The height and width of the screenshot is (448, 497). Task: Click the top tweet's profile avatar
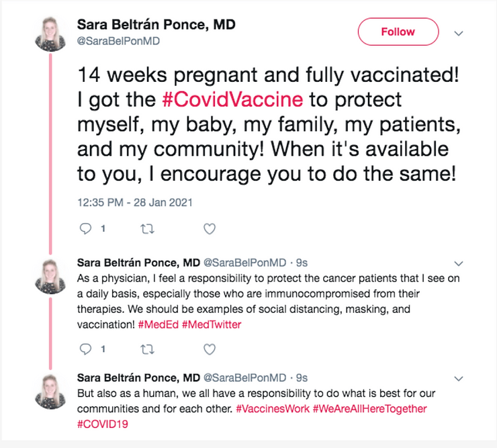[50, 32]
